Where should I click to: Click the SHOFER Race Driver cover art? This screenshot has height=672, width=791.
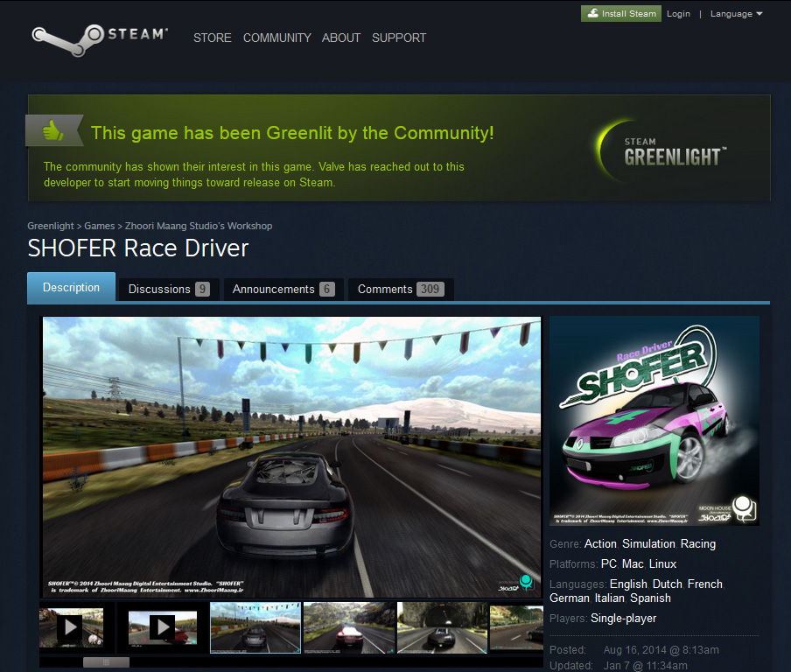[x=654, y=421]
